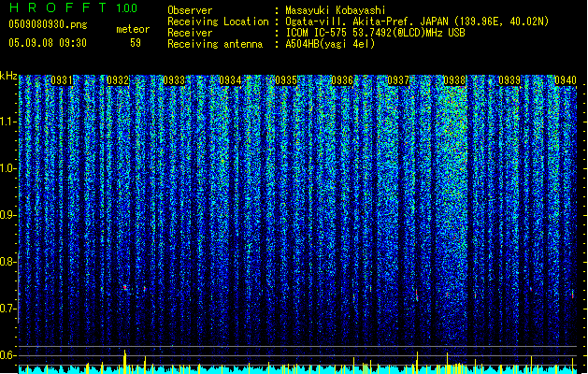Click the 0931 time marker

click(x=62, y=80)
